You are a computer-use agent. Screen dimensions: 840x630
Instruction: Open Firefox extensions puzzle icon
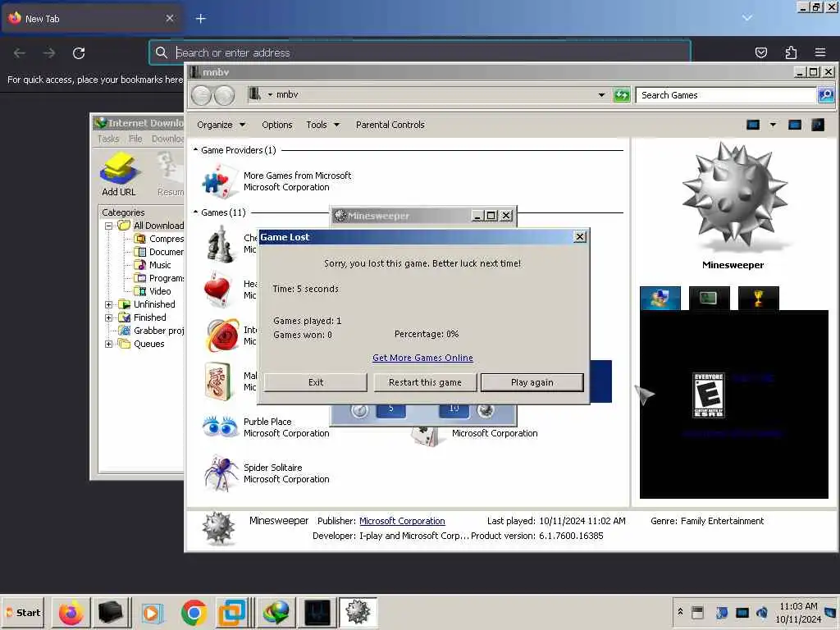point(791,52)
